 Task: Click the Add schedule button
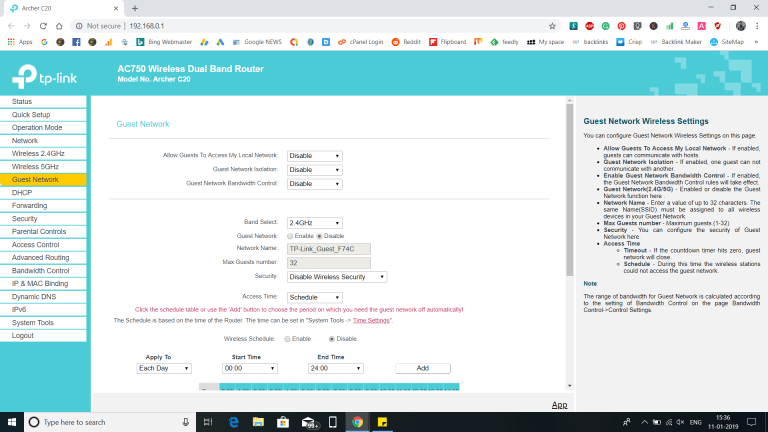422,368
